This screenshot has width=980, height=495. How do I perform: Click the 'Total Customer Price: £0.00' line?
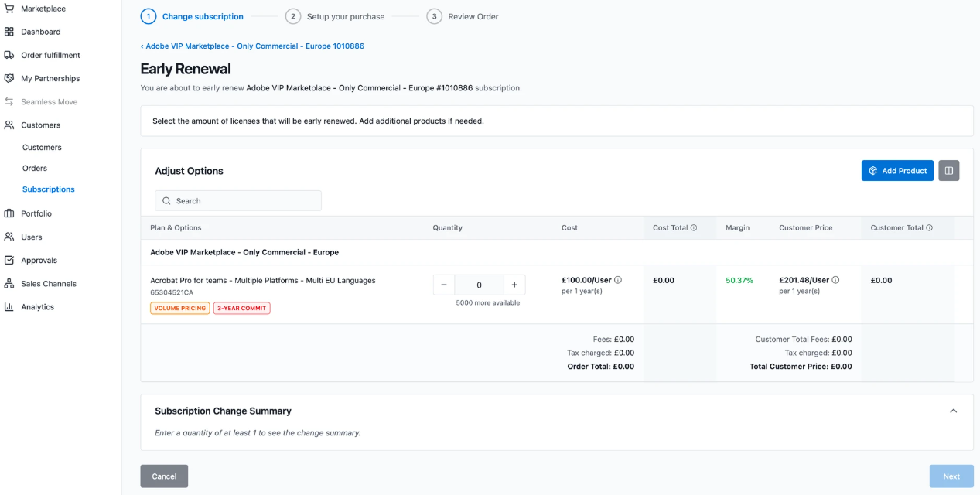click(x=801, y=367)
